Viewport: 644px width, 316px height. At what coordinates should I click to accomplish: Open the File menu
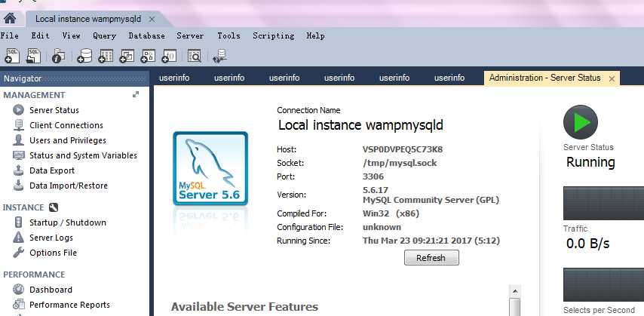(x=10, y=35)
